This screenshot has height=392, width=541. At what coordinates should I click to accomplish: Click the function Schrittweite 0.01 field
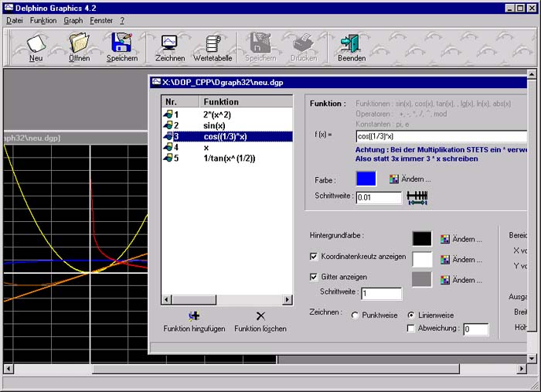tap(379, 198)
